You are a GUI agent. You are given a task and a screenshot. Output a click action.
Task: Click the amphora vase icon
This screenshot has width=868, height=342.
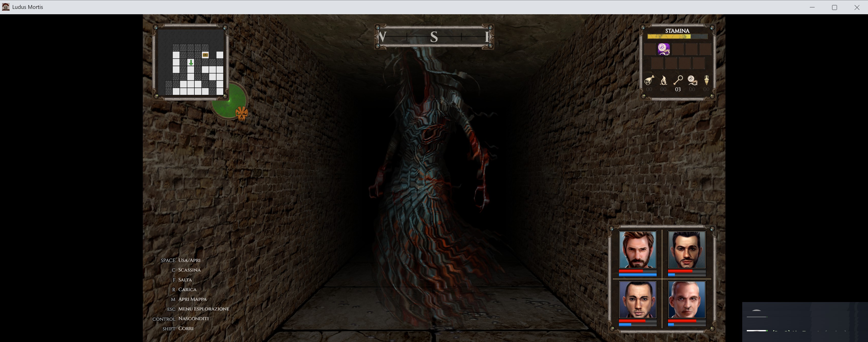point(706,80)
